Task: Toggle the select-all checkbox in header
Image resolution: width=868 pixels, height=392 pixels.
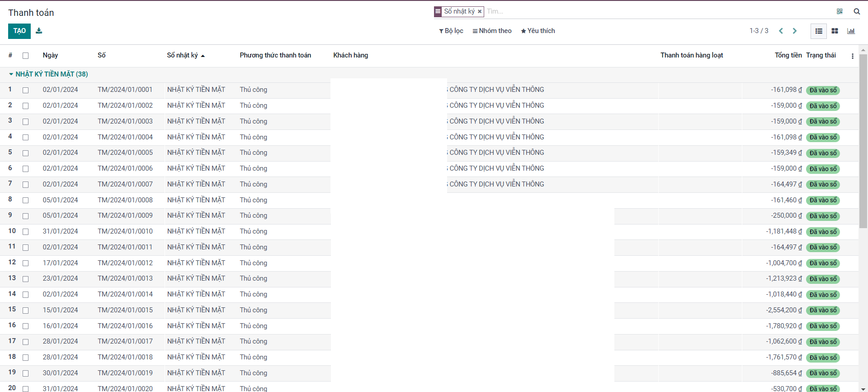Action: pos(26,56)
